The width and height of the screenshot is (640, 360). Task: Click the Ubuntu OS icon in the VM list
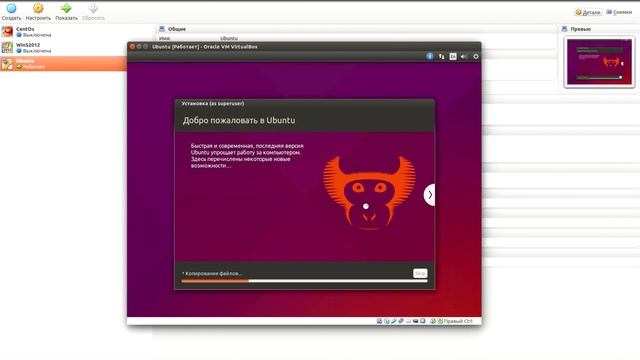7,64
